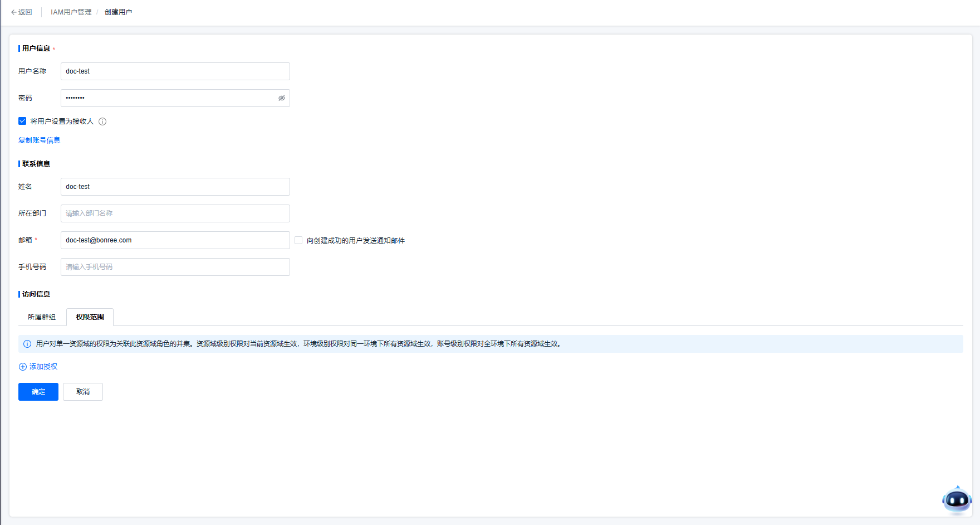Click the 姓名 text field
The width and height of the screenshot is (980, 525).
click(x=175, y=187)
